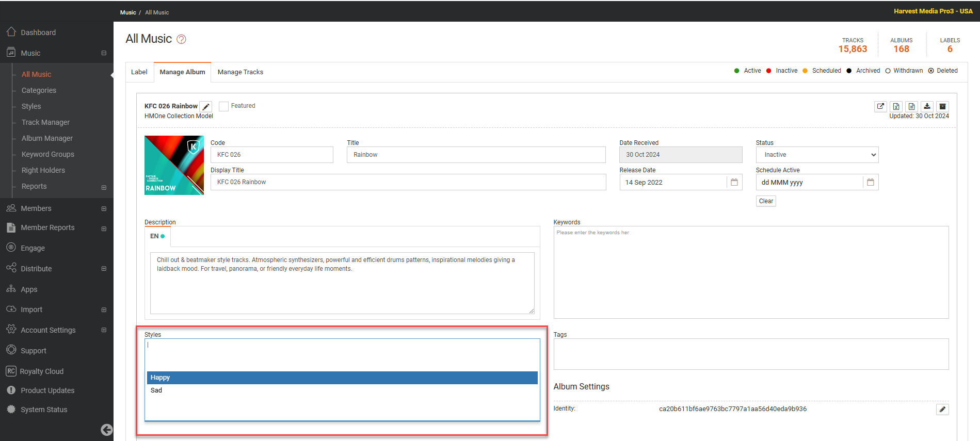This screenshot has height=441, width=980.
Task: Collapse the sidebar with the back arrow
Action: (x=107, y=430)
